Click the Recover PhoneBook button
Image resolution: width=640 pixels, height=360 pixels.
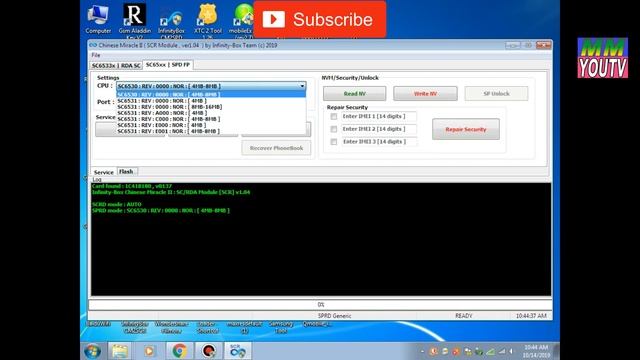click(x=276, y=148)
